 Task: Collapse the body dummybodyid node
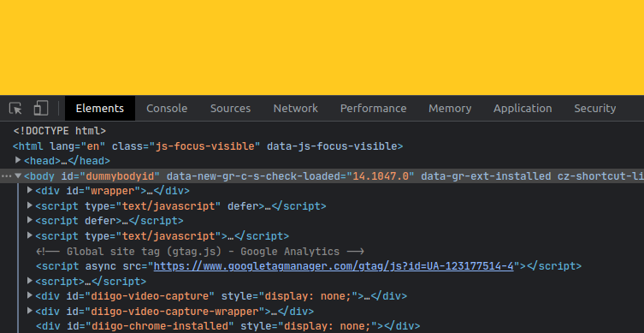tap(18, 176)
